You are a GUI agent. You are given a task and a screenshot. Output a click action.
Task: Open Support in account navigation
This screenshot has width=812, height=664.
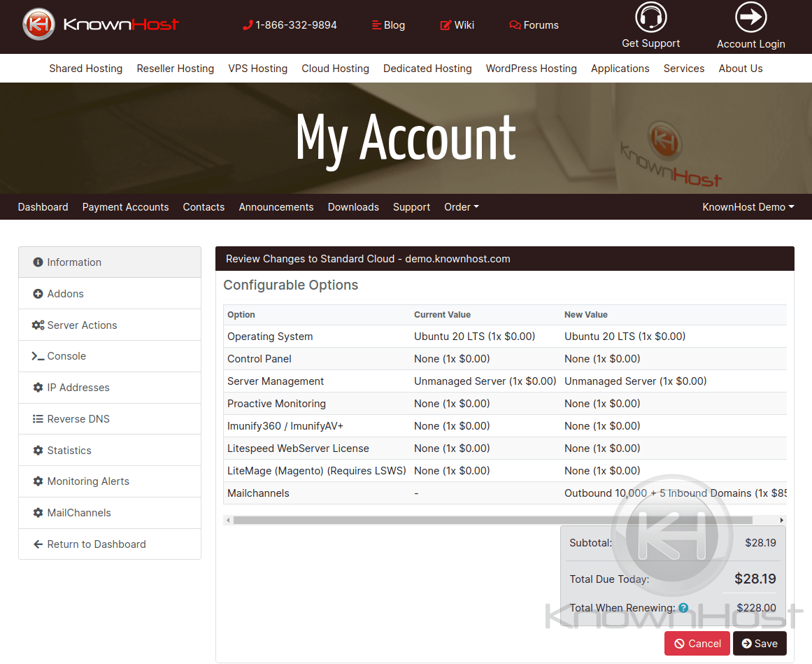tap(412, 207)
